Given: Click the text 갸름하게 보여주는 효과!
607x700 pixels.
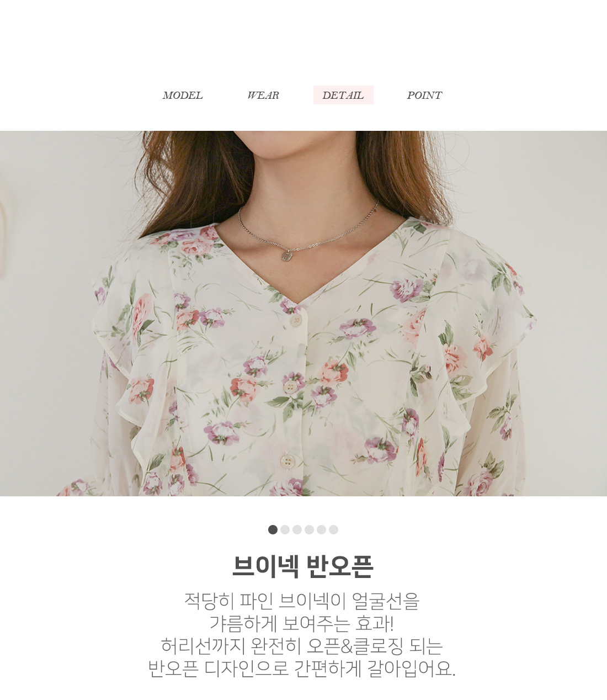Looking at the screenshot, I should click(x=302, y=623).
